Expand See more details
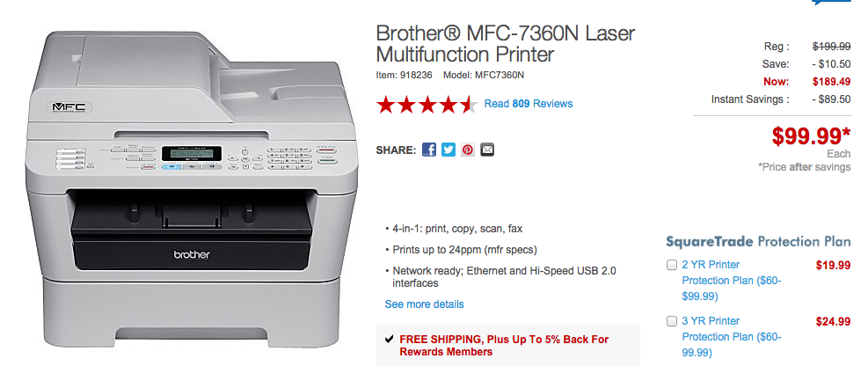This screenshot has height=366, width=868. click(x=424, y=304)
